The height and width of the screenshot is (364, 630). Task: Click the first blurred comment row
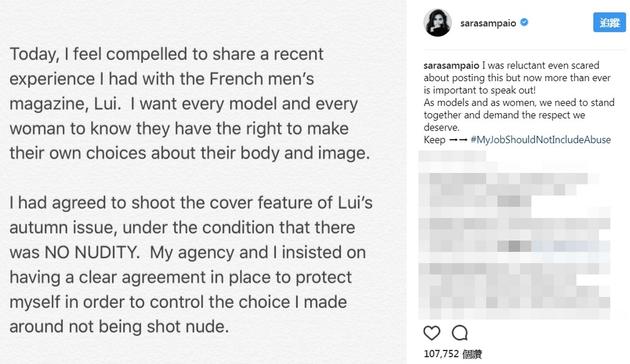[x=452, y=156]
